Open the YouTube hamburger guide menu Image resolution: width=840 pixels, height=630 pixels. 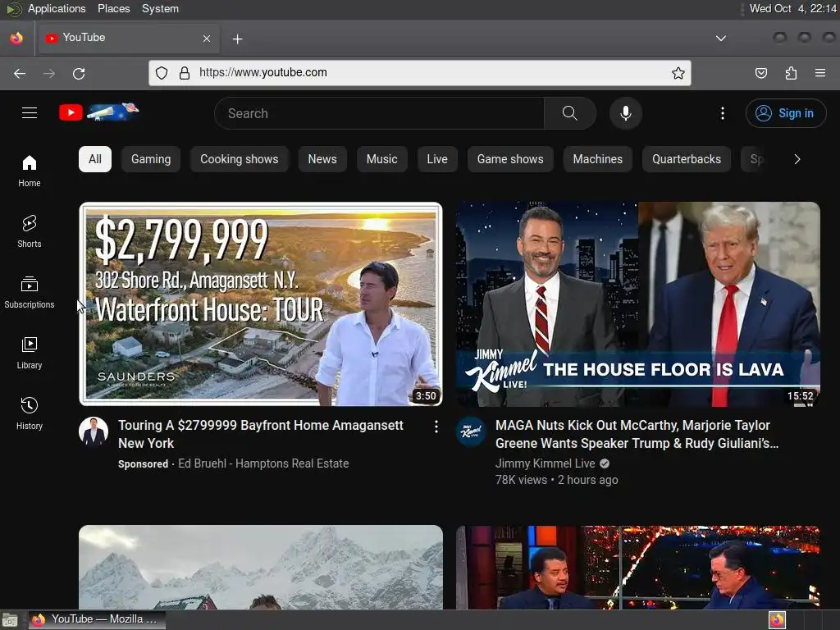[x=30, y=113]
